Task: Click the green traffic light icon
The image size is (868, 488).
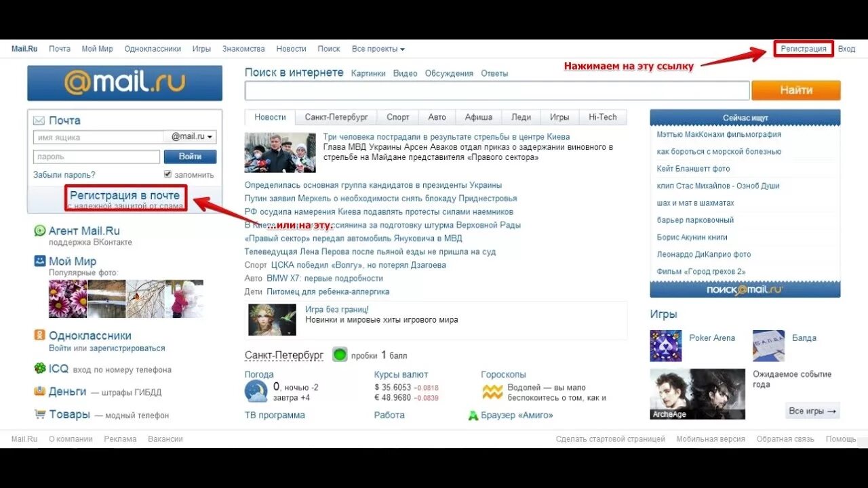Action: [x=339, y=354]
